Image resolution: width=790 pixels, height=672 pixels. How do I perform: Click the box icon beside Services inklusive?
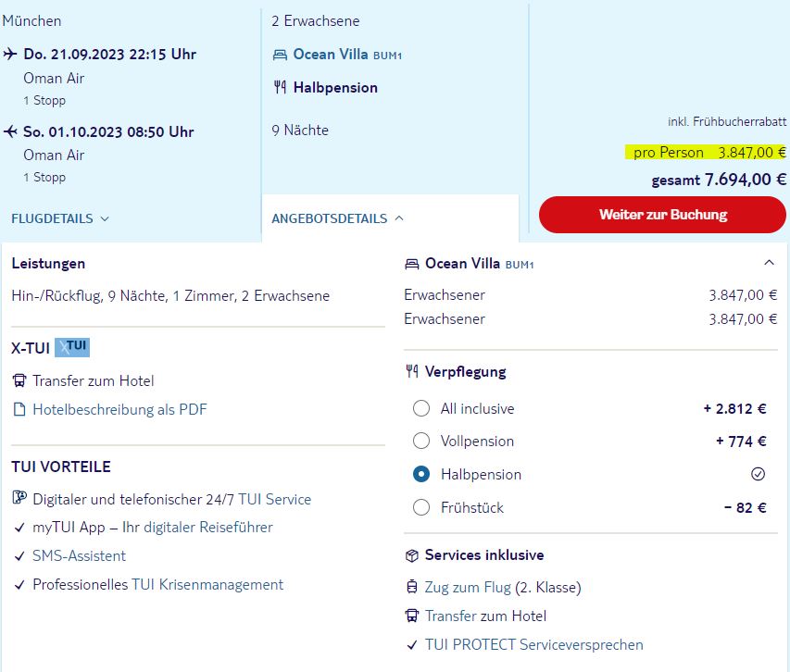tap(411, 555)
